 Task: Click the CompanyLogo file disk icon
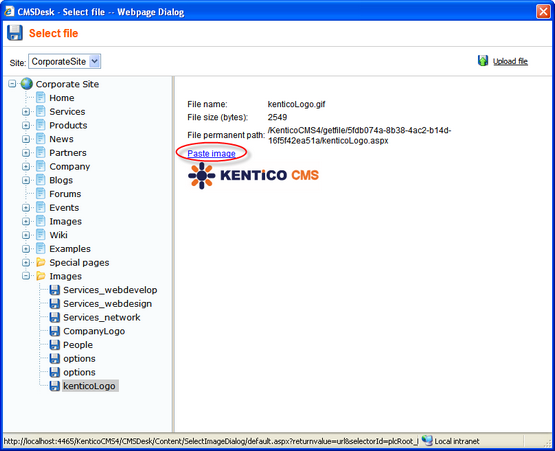[x=54, y=331]
